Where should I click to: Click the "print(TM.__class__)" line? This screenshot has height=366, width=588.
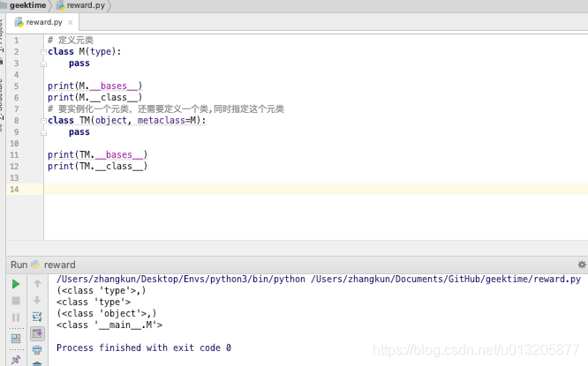click(97, 167)
